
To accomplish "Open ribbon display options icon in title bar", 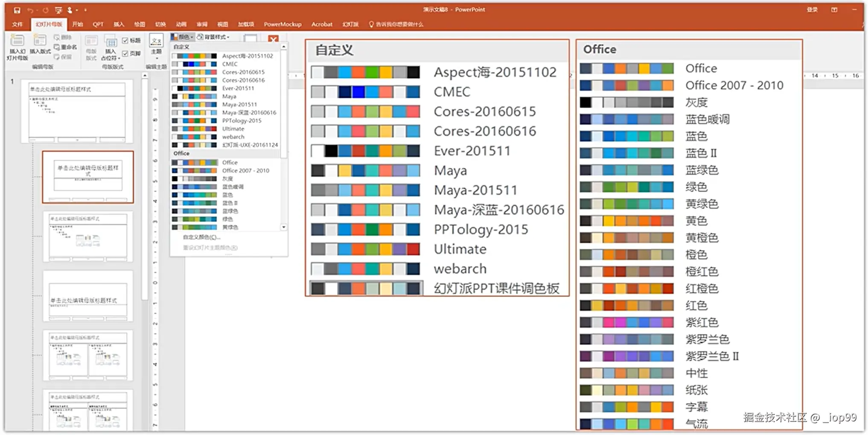I will [x=834, y=10].
